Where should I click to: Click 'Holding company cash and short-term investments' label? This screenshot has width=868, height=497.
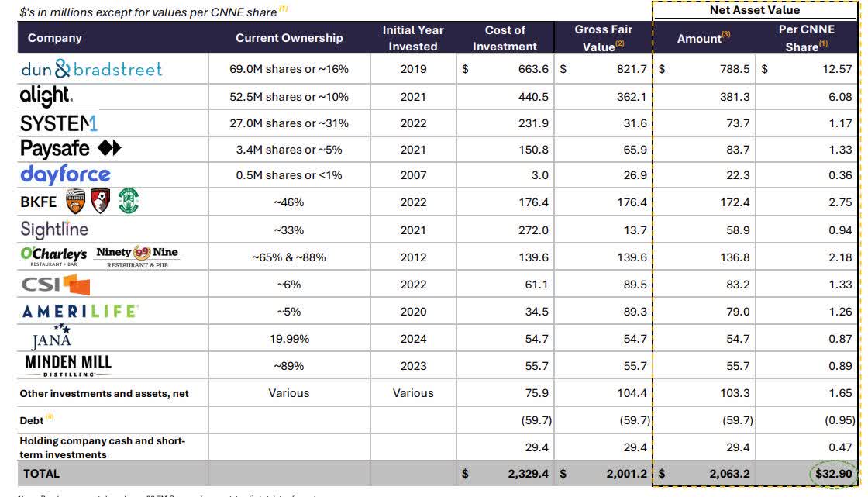point(102,447)
